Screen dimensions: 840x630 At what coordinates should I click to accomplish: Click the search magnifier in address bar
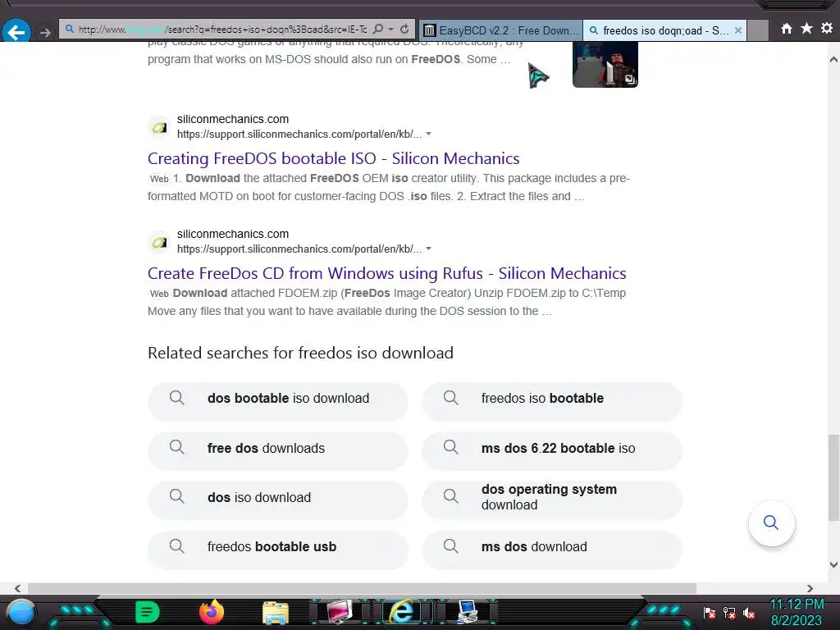[378, 29]
